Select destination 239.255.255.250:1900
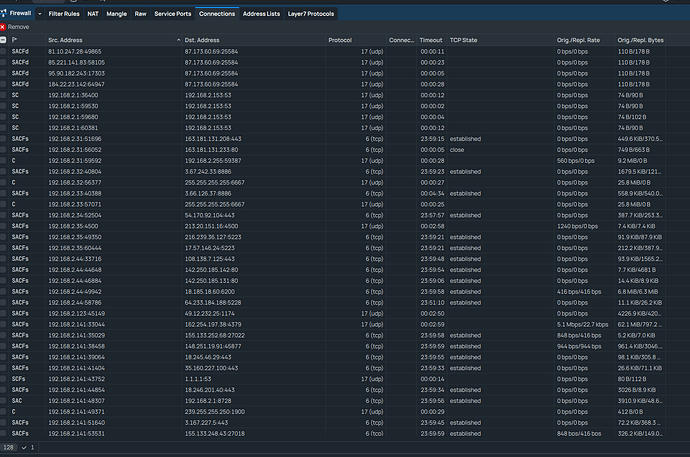The width and height of the screenshot is (690, 457). tap(215, 412)
